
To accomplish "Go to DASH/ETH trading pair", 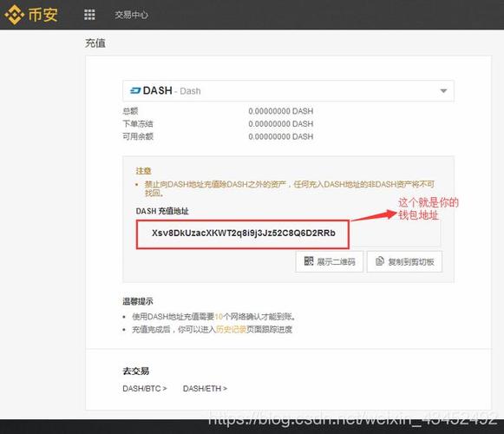I will (x=205, y=389).
